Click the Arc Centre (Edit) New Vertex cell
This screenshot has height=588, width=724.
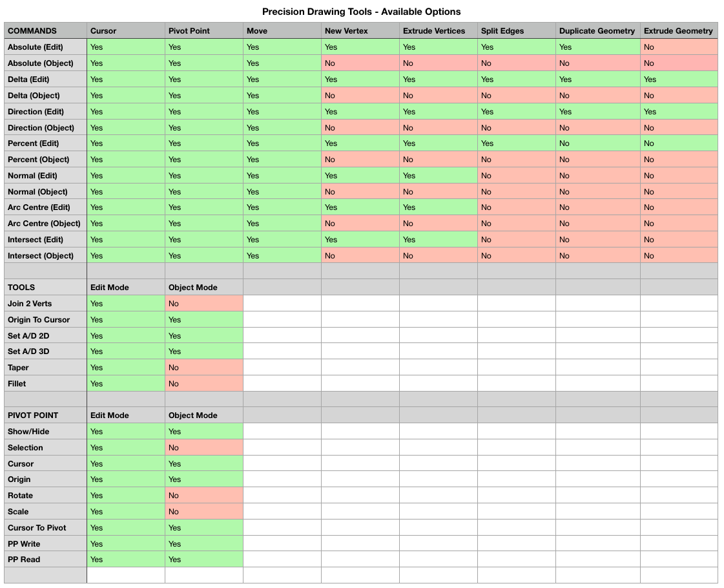[360, 207]
